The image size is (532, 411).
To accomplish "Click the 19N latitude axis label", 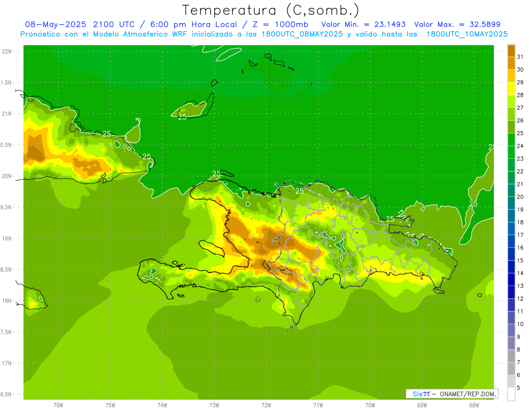I will coord(7,239).
